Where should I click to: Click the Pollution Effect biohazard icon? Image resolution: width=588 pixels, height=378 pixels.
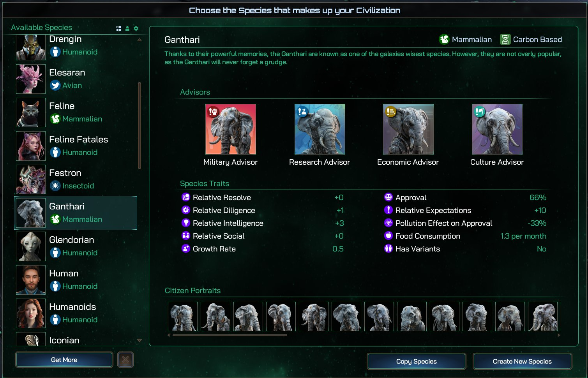coord(388,223)
